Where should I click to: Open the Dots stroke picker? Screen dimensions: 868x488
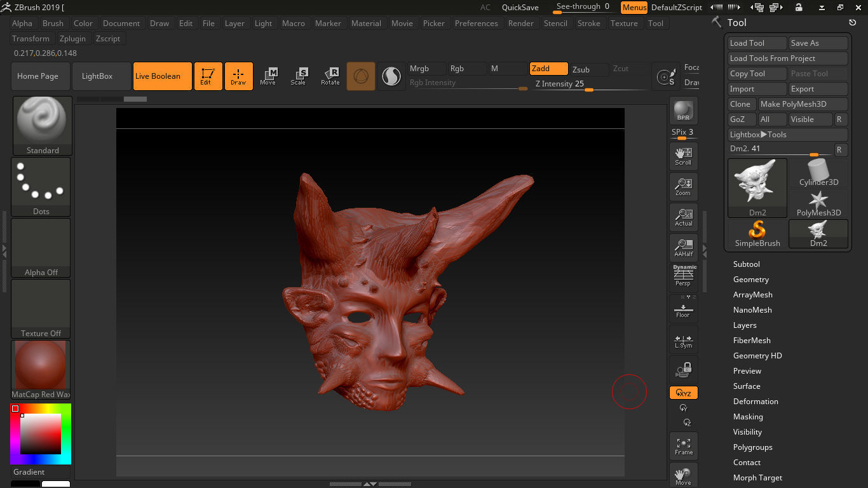point(41,187)
